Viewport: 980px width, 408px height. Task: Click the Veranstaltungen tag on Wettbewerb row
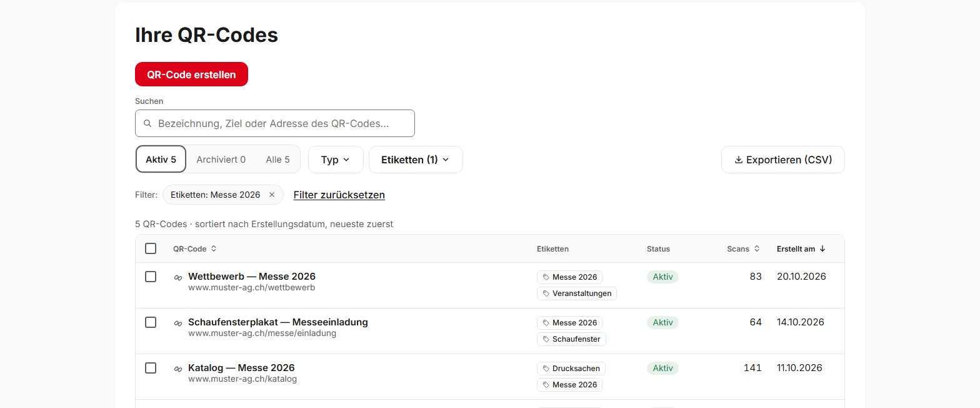click(x=577, y=293)
